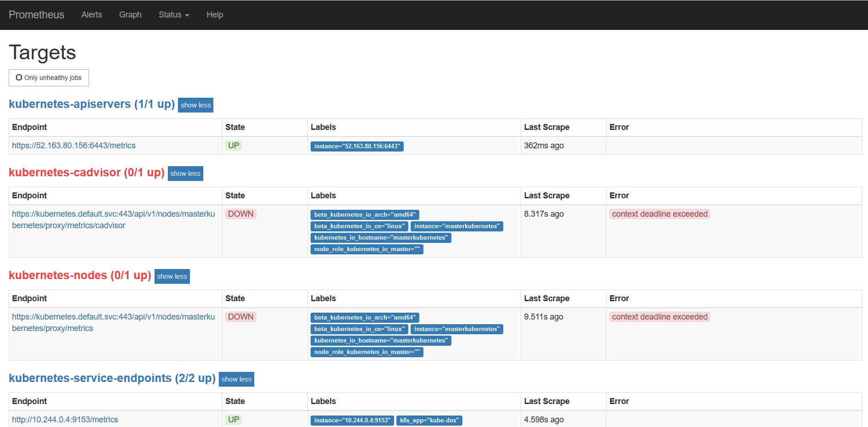Click kubernetes_io_hostname label in kubernetes-nodes row
Viewport: 868px width, 427px height.
[x=381, y=340]
